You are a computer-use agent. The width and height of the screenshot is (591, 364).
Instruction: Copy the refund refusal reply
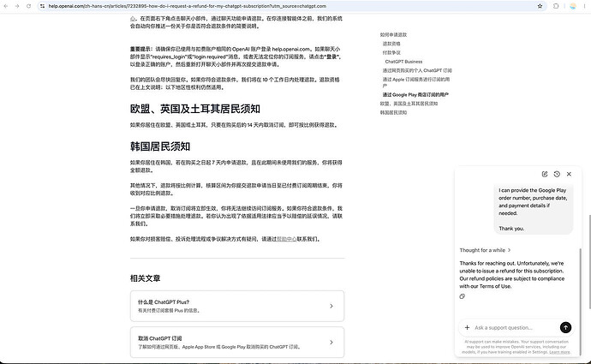463,296
